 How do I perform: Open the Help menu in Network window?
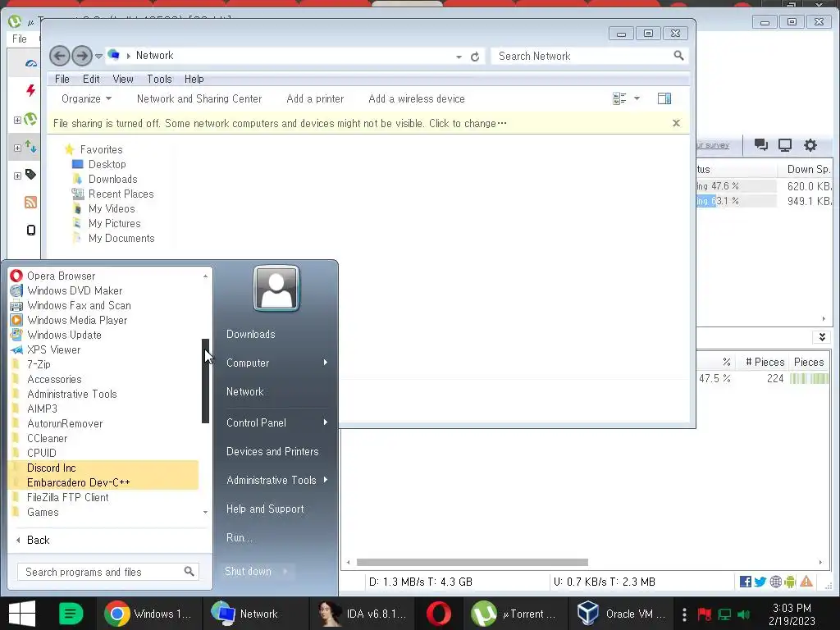coord(194,80)
